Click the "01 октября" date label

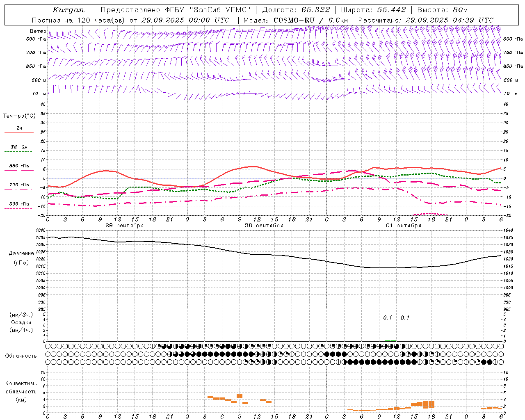click(x=404, y=226)
